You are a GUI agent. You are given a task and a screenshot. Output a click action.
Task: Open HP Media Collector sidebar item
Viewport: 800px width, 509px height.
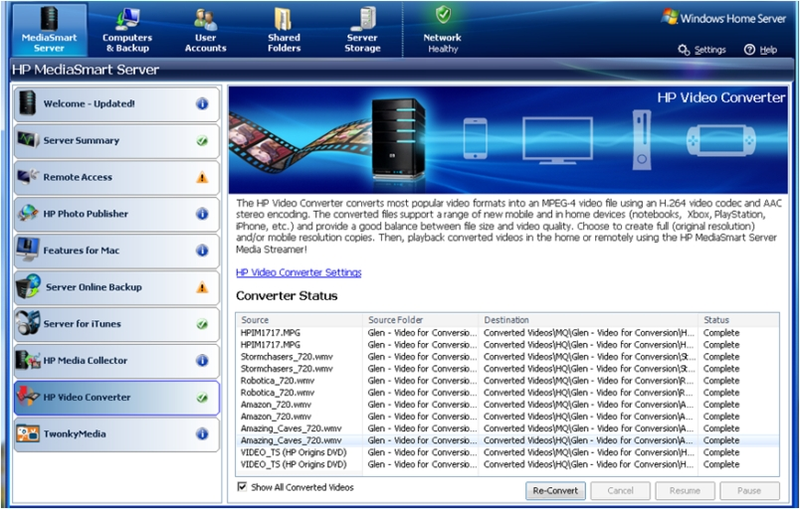(117, 361)
